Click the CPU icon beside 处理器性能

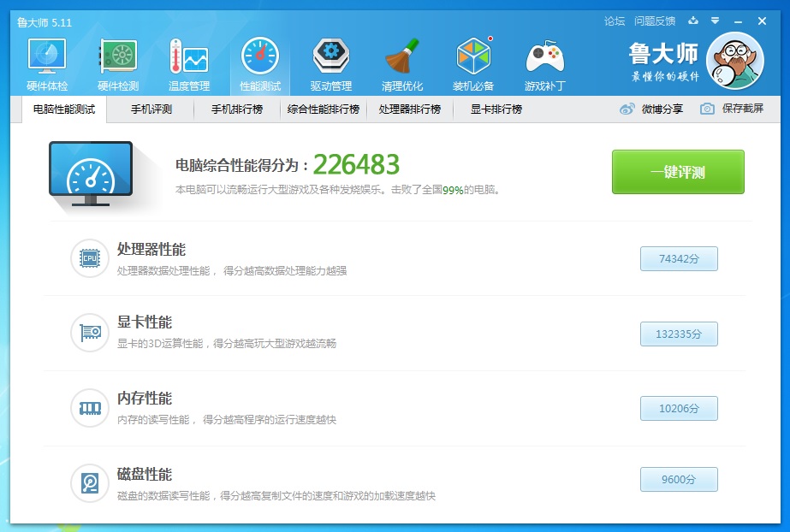point(90,258)
